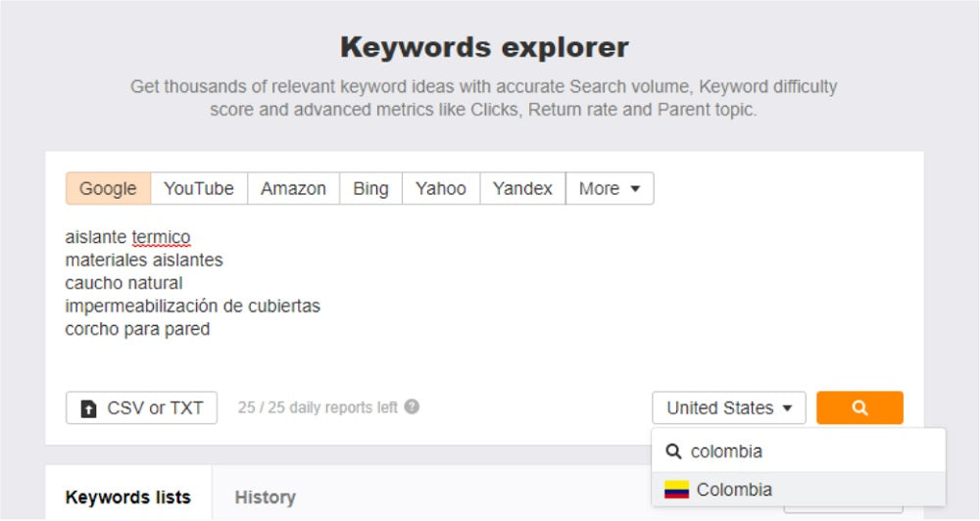This screenshot has width=980, height=521.
Task: Open the Keywords lists tab
Action: 128,497
